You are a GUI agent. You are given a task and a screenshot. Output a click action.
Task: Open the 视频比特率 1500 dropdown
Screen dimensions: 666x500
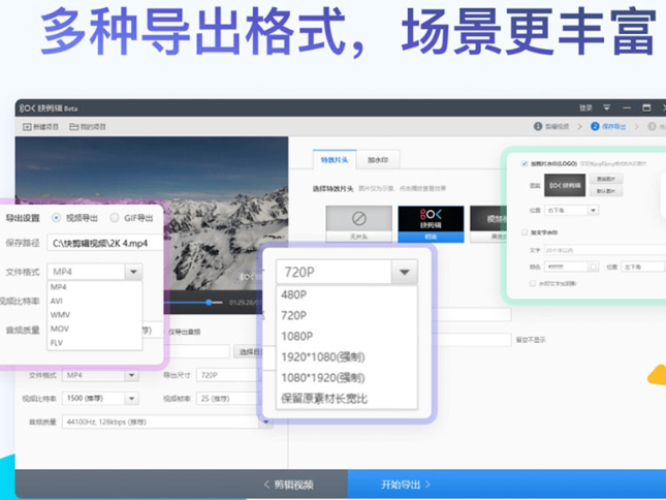(x=100, y=398)
